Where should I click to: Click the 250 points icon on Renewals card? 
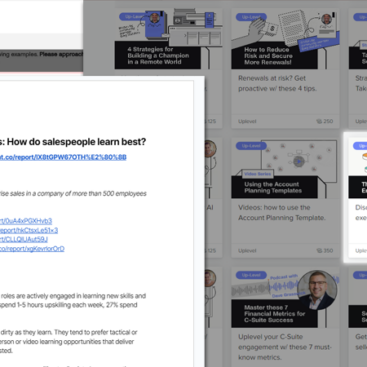(319, 121)
